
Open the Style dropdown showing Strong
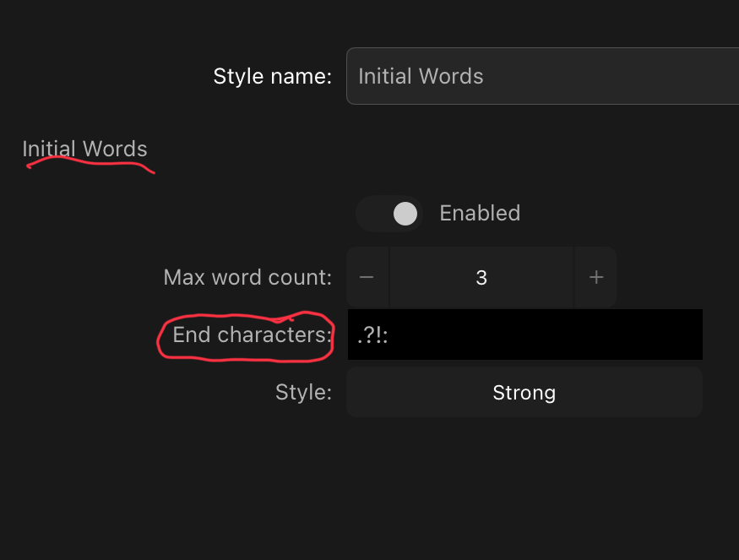[x=524, y=392]
